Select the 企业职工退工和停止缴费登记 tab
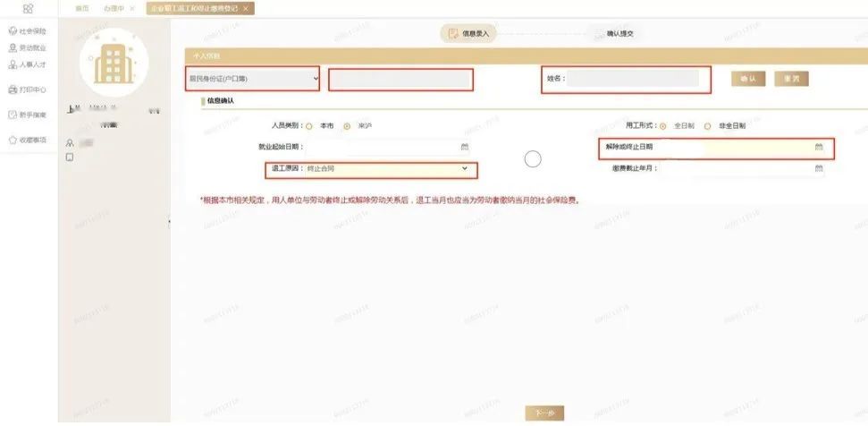This screenshot has width=868, height=426. [x=194, y=8]
